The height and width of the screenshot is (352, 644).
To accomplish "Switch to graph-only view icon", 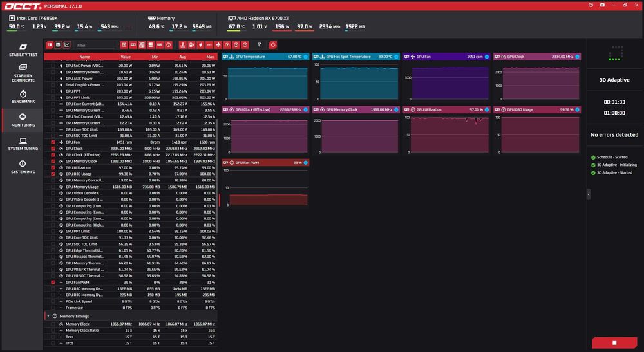I will 67,44.
